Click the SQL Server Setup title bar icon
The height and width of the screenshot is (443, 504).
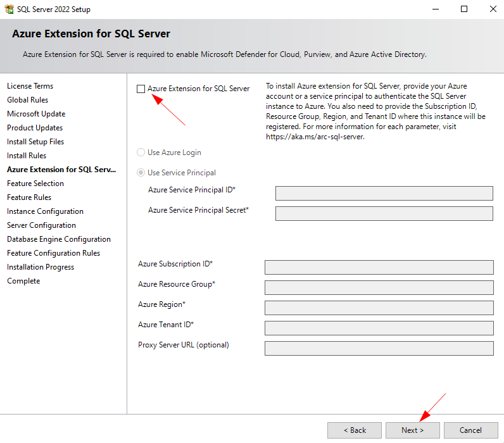click(9, 9)
